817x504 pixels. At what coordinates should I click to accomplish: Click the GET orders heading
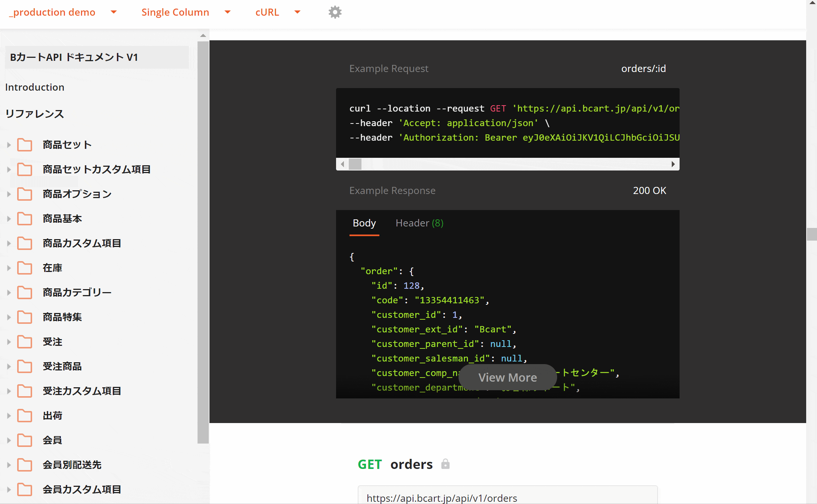(395, 464)
